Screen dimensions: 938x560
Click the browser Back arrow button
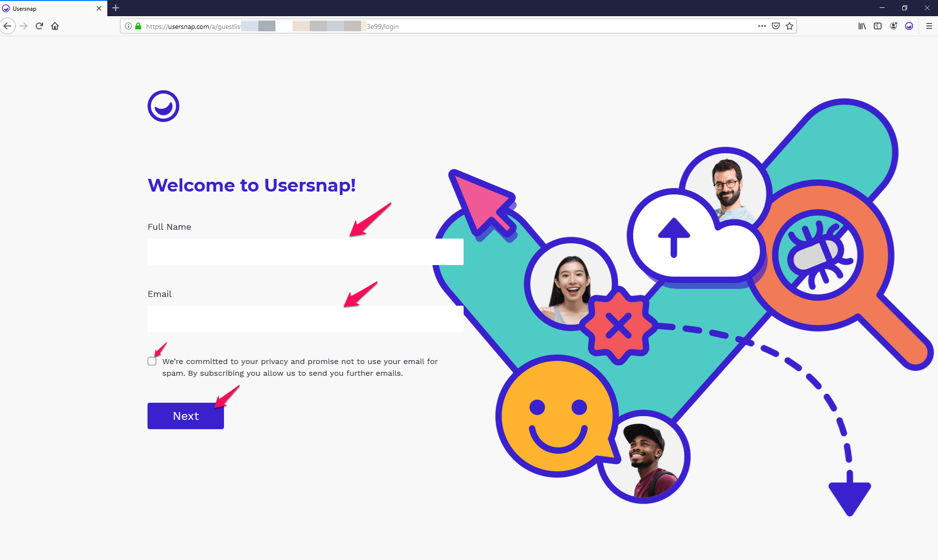[7, 26]
